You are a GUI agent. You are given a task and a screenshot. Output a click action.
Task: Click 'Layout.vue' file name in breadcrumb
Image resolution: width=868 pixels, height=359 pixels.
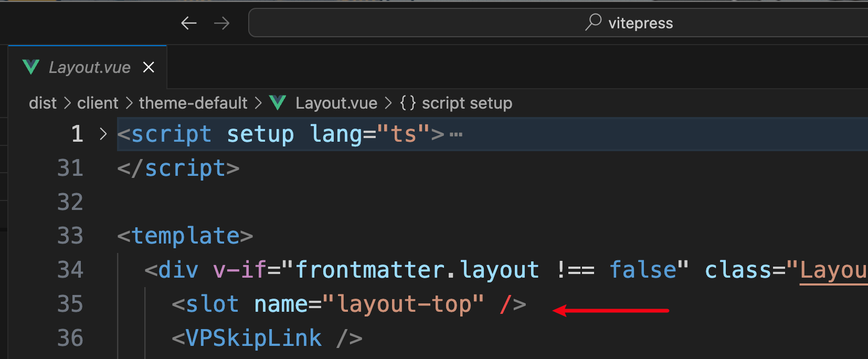click(336, 103)
